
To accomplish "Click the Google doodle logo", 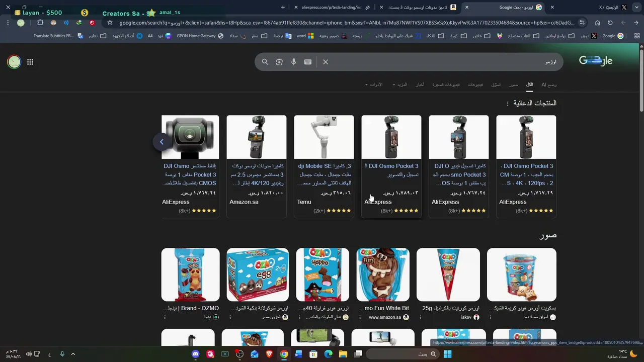I will (x=596, y=61).
